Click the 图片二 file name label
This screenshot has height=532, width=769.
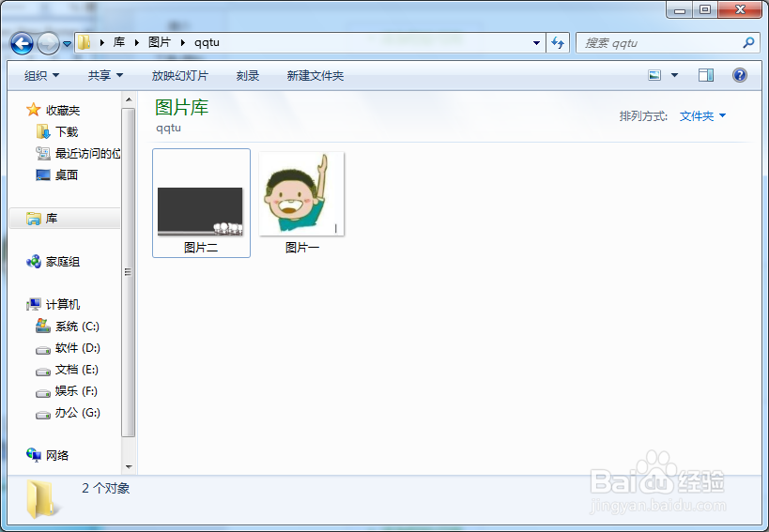tap(201, 248)
